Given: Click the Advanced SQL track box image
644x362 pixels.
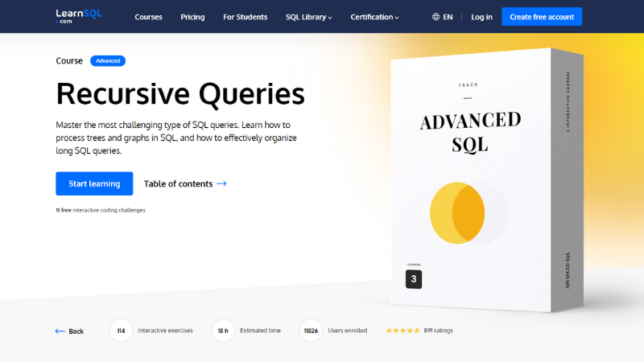Looking at the screenshot, I should [x=487, y=179].
